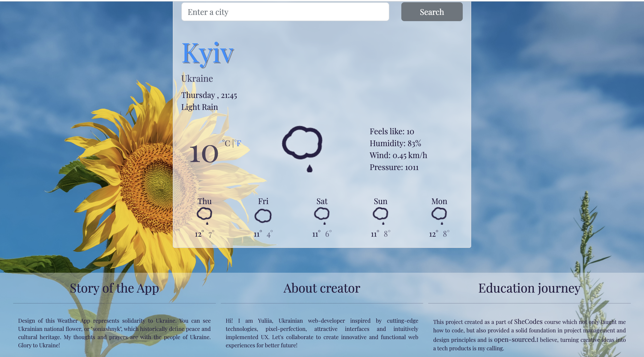This screenshot has width=644, height=357.
Task: Switch temperature units to °F
Action: [238, 143]
